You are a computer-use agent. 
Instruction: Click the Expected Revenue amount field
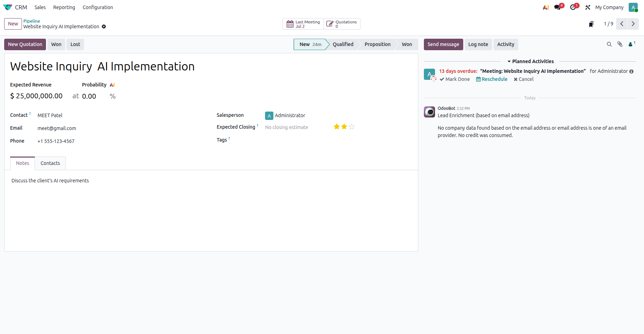[39, 96]
